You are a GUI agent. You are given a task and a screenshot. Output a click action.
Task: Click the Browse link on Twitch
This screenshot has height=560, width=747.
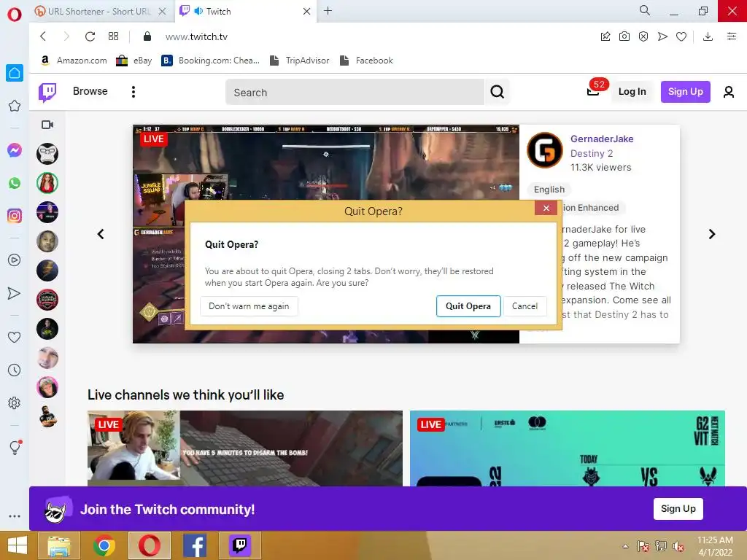tap(90, 91)
